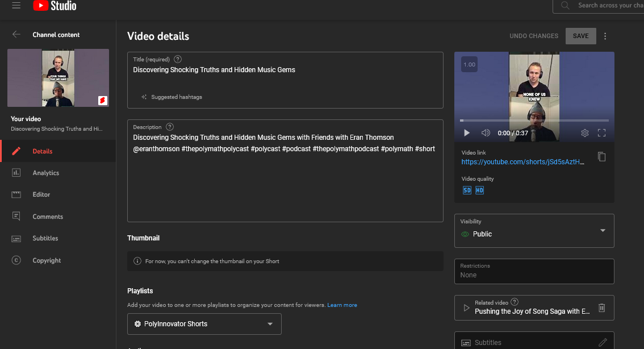Click Undo Changes
Viewport: 644px width, 349px height.
point(533,36)
